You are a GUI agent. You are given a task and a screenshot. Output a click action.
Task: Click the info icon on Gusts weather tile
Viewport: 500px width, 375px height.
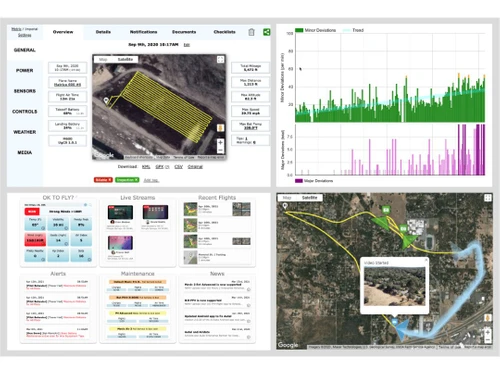point(66,244)
